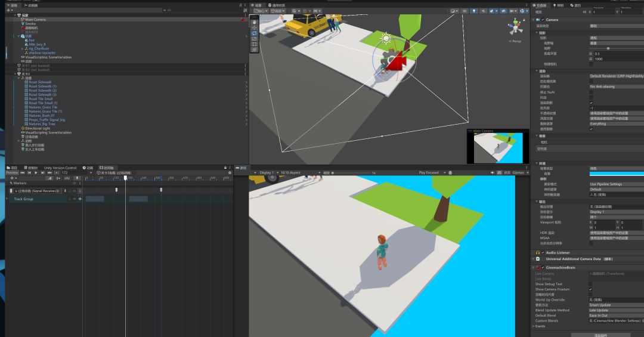Click the Hierarchy create plus button

pos(9,10)
